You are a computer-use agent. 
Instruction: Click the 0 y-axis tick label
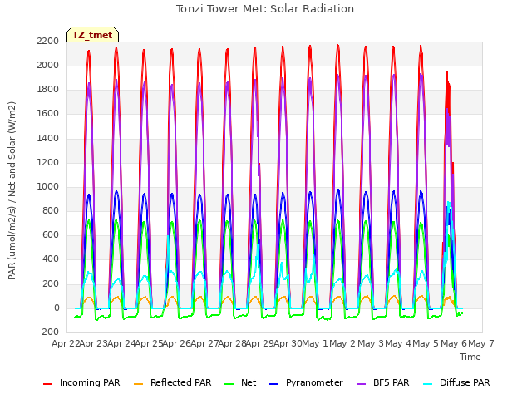coord(57,308)
